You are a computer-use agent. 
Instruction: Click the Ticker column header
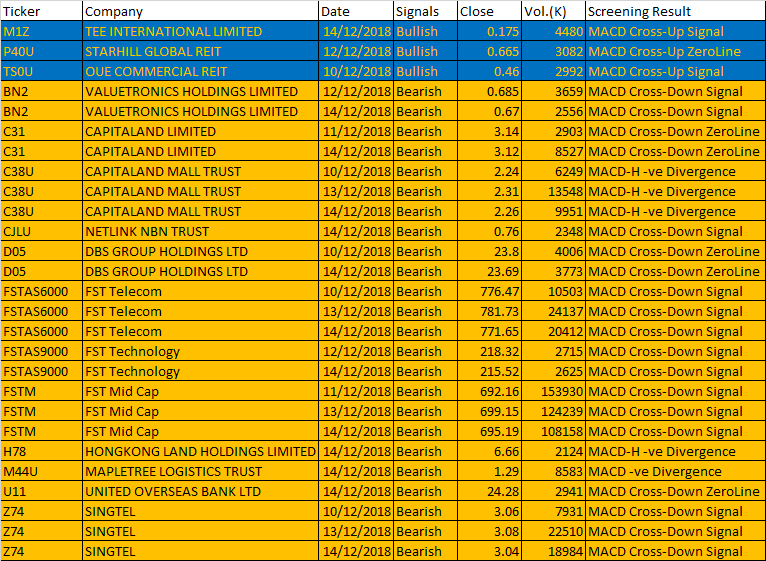click(42, 11)
